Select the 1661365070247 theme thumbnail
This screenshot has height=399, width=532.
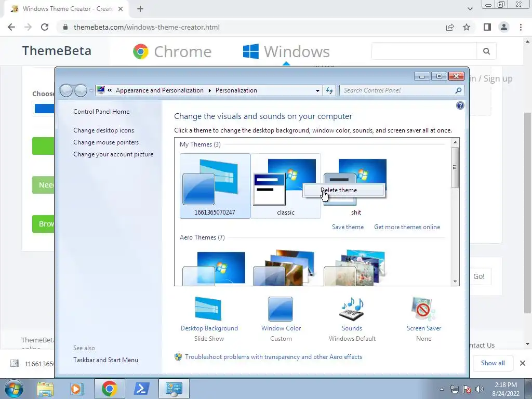215,185
